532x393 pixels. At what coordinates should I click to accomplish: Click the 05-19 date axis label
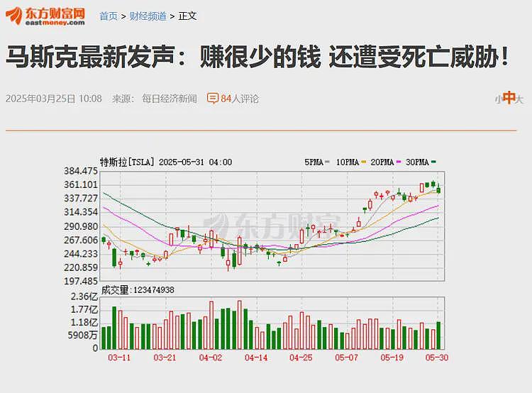(392, 358)
